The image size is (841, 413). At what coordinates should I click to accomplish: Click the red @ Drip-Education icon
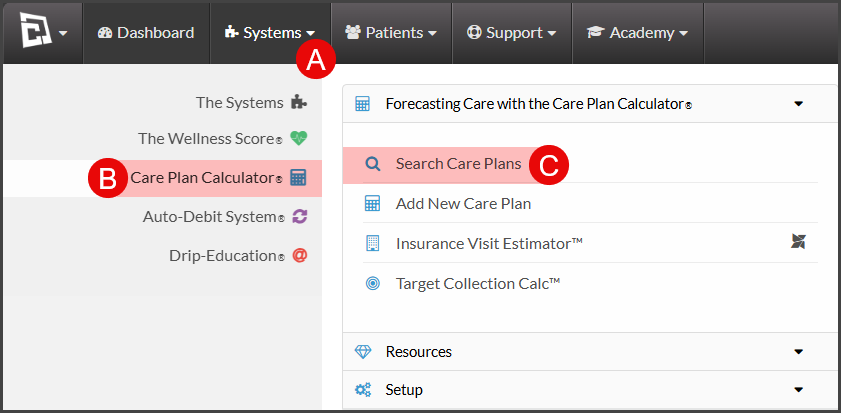[299, 255]
